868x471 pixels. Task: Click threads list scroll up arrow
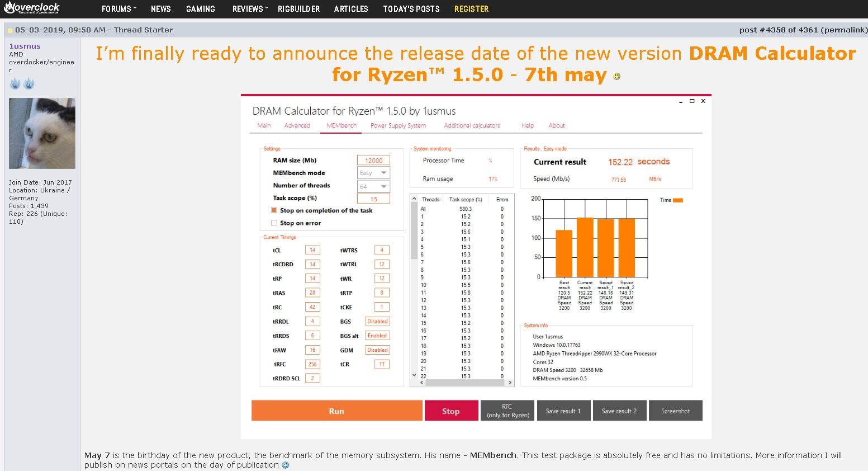[414, 199]
